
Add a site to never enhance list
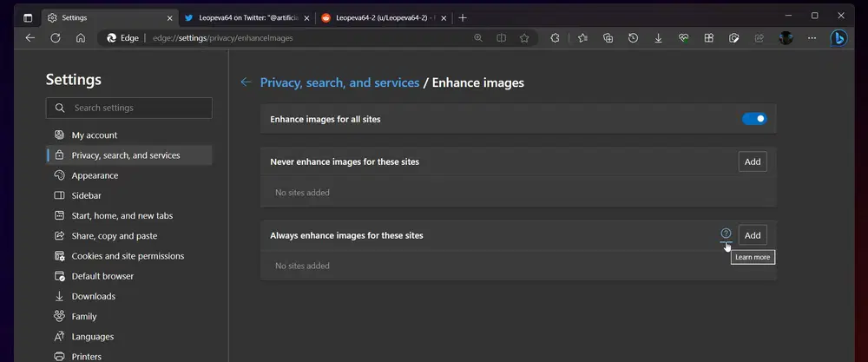753,161
